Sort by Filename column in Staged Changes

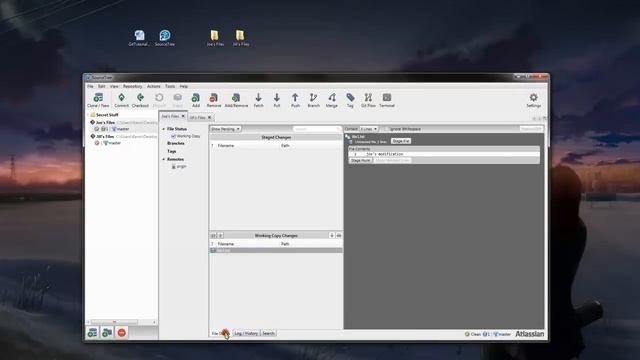(226, 146)
